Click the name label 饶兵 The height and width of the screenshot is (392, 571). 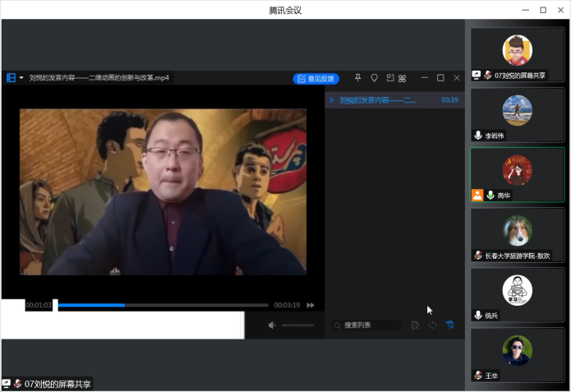click(x=491, y=316)
